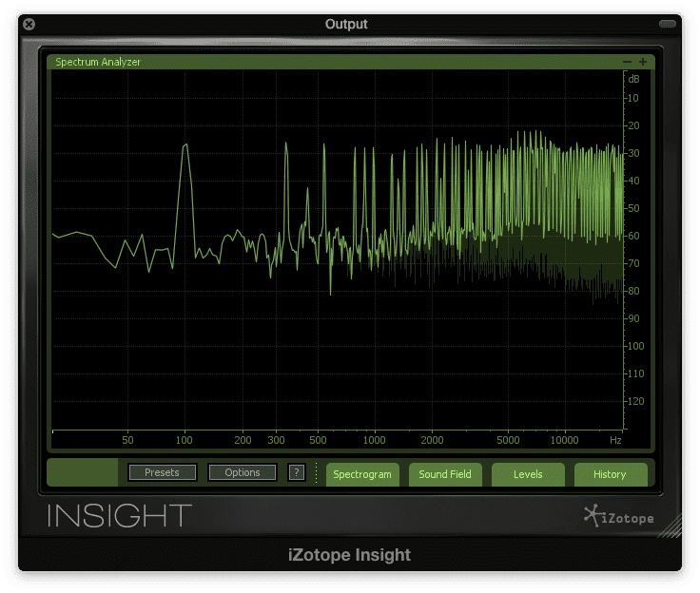Click the Hz unit label
Screen dimensions: 700x593
(615, 440)
